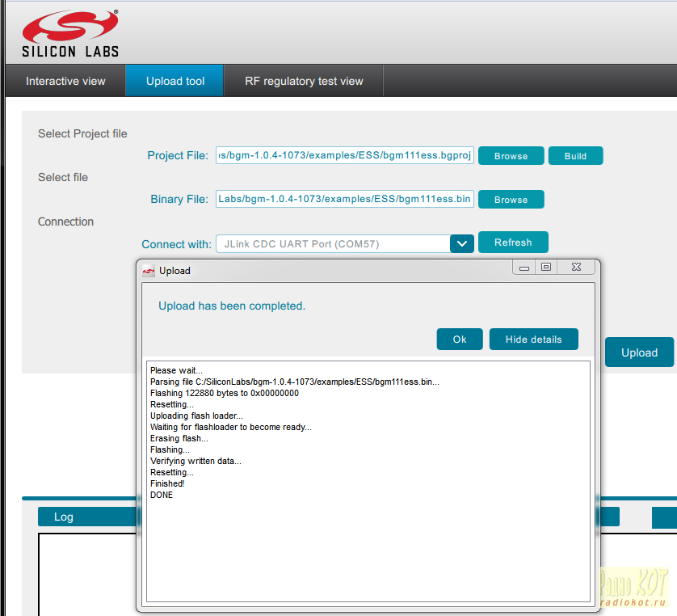Click the Project File path field
This screenshot has height=616, width=677.
click(345, 155)
